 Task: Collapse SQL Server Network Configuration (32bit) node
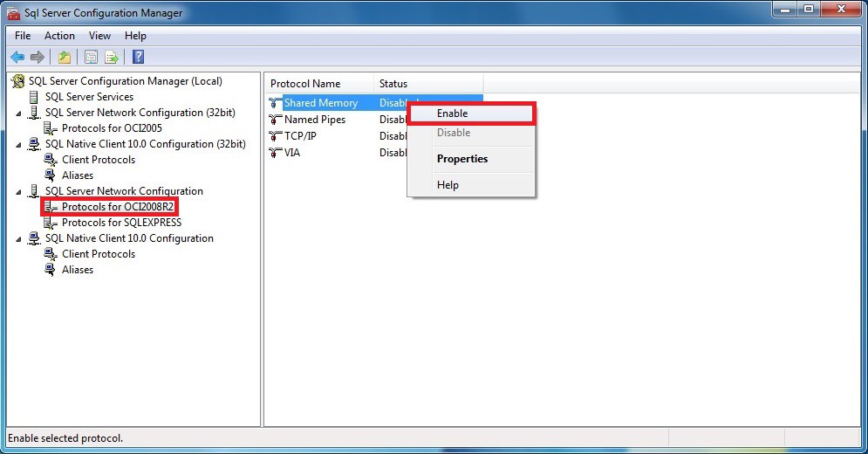[19, 113]
